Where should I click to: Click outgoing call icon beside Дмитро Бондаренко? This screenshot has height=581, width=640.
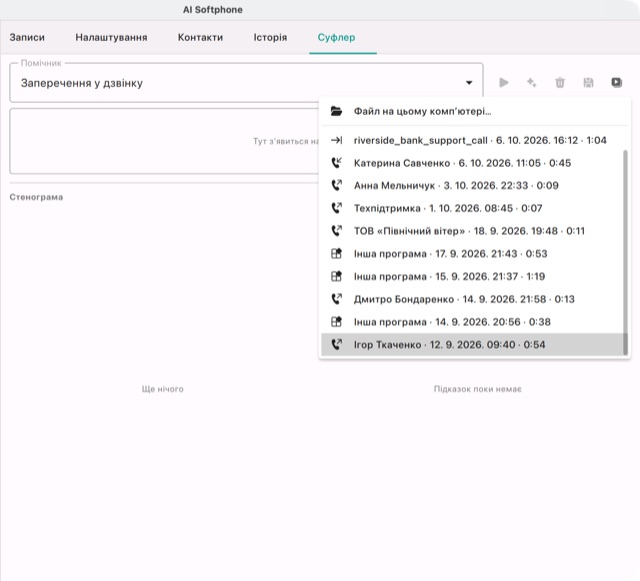(336, 299)
